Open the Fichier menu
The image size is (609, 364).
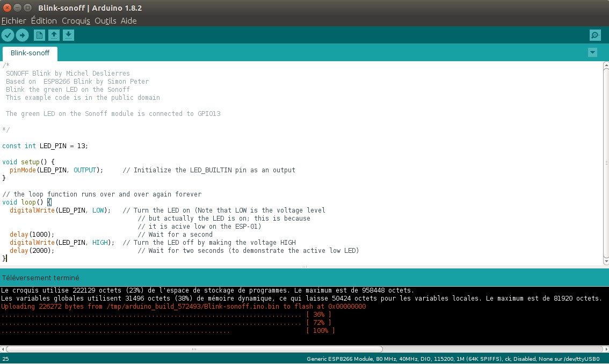(14, 21)
